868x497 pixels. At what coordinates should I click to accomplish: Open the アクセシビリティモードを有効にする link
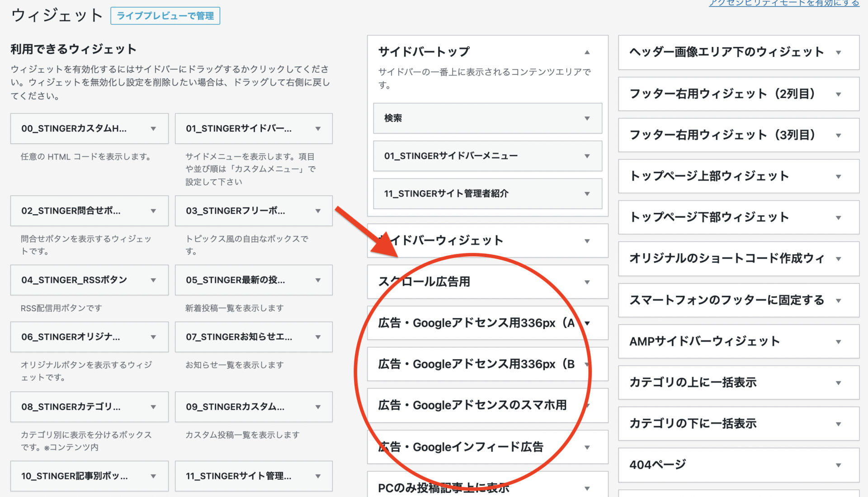[x=784, y=3]
